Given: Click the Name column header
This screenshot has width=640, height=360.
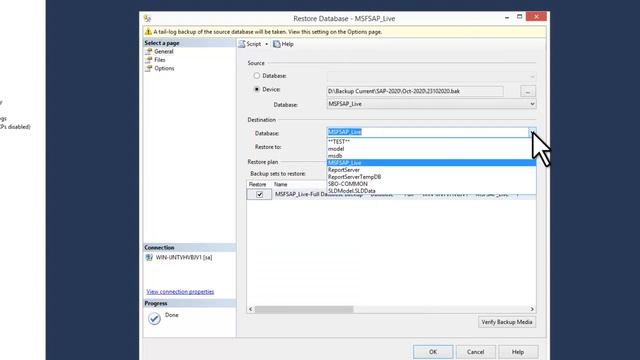Looking at the screenshot, I should pos(280,184).
